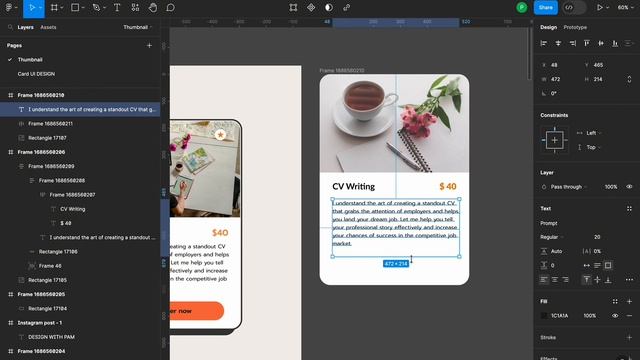Click Align vertical centers icon

(x=601, y=43)
